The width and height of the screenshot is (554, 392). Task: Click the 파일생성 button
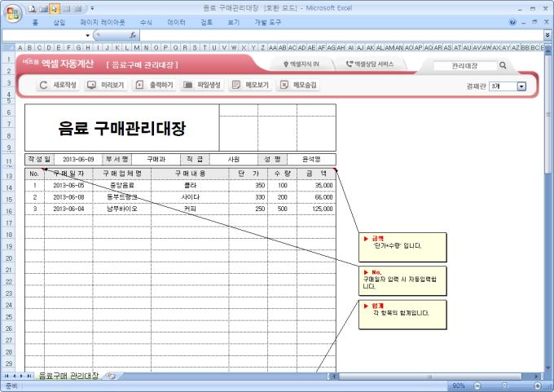coord(202,85)
